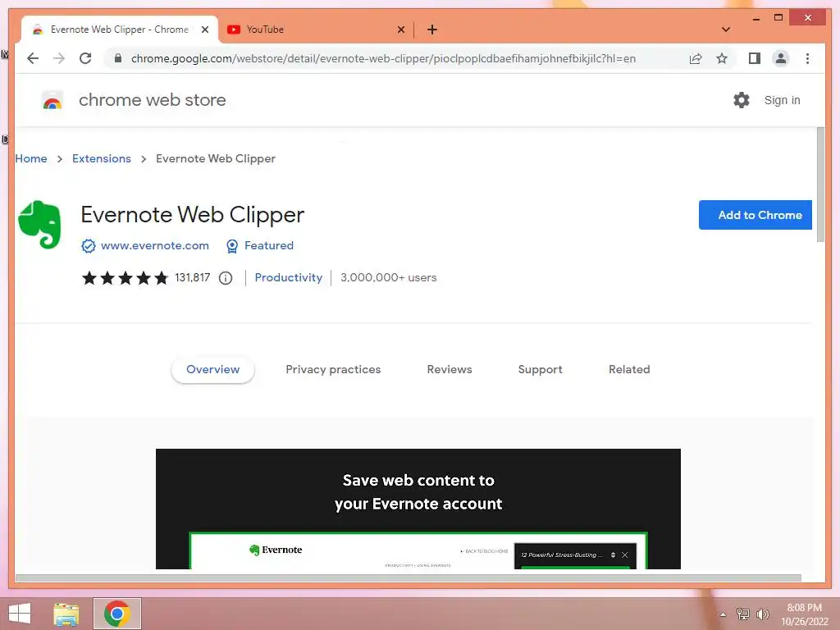This screenshot has height=630, width=840.
Task: Click the Evernote Web Clipper heading
Action: point(192,215)
